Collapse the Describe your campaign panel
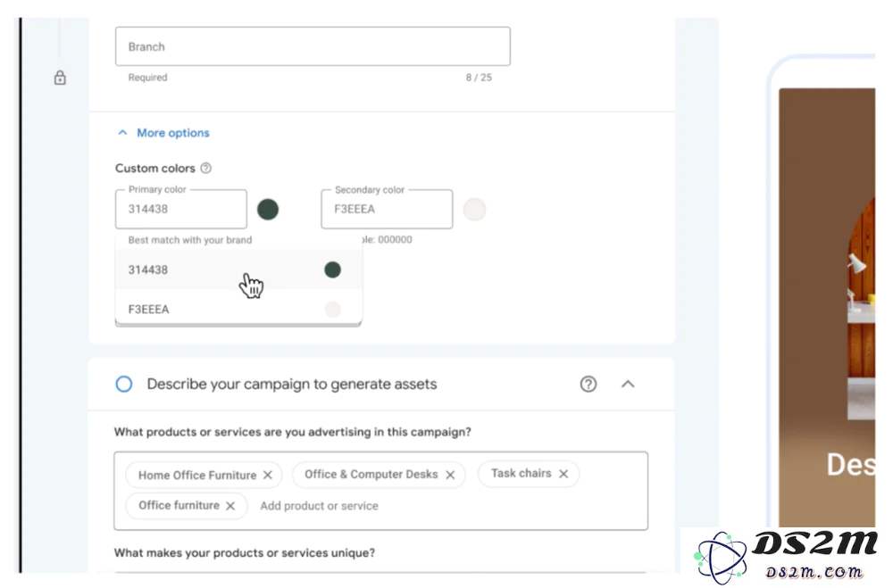893x588 pixels. pos(628,385)
